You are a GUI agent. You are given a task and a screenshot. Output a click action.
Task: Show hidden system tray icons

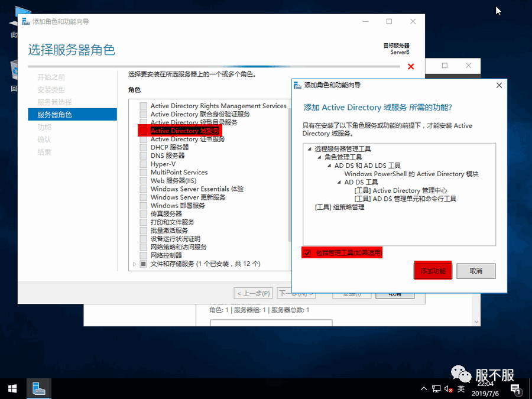pyautogui.click(x=424, y=389)
